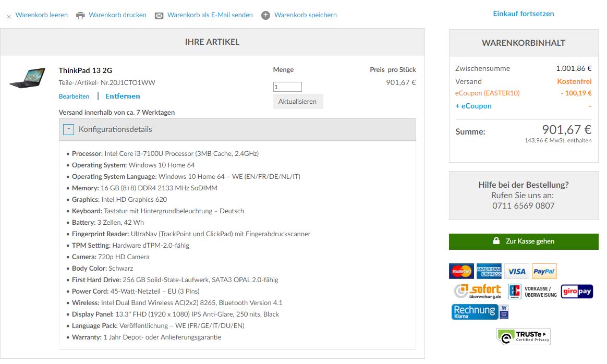
Task: Click the eCoupon (EASTER10) text
Action: point(488,93)
